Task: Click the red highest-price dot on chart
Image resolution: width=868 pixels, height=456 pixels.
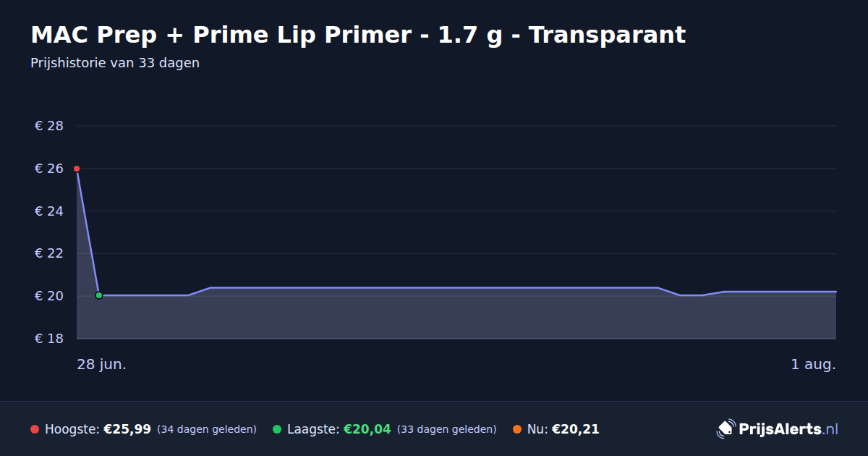Action: tap(77, 169)
